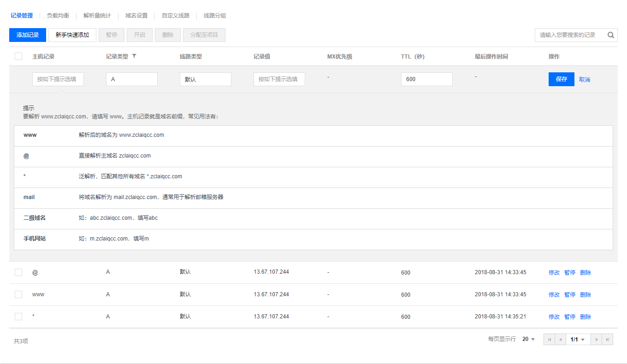Click the 删除 toolbar button
This screenshot has height=364, width=627.
(x=168, y=35)
